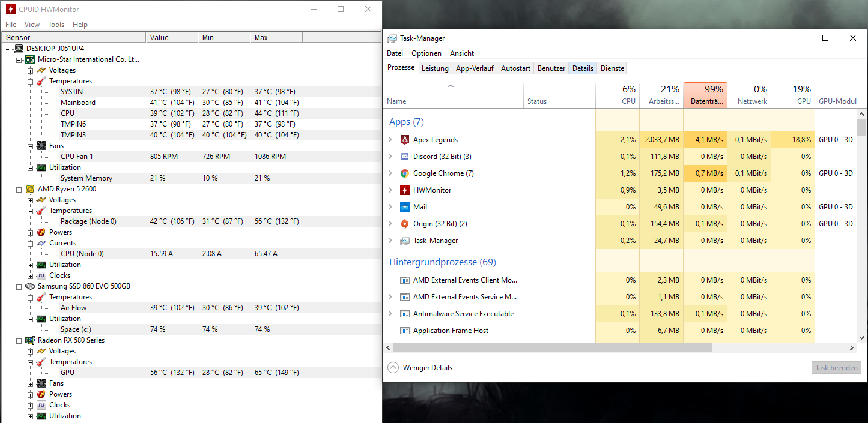Switch to the Autostart tab

515,68
